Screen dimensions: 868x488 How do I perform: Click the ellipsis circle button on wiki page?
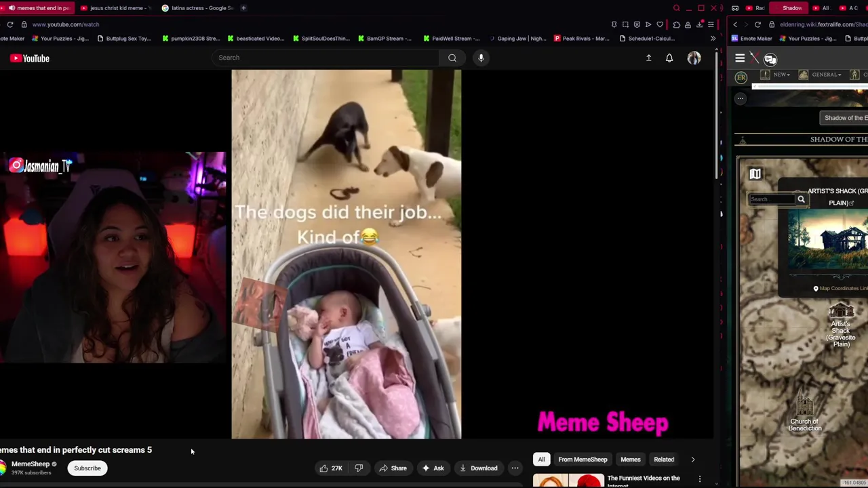pyautogui.click(x=741, y=98)
